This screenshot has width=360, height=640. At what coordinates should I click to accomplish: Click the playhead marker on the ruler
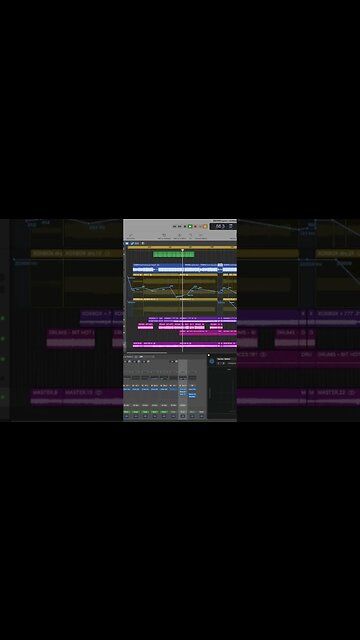[182, 250]
